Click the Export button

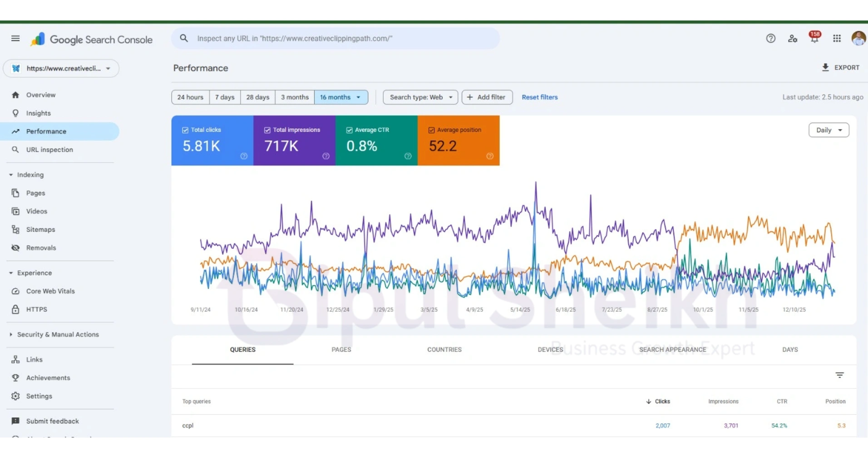click(841, 67)
